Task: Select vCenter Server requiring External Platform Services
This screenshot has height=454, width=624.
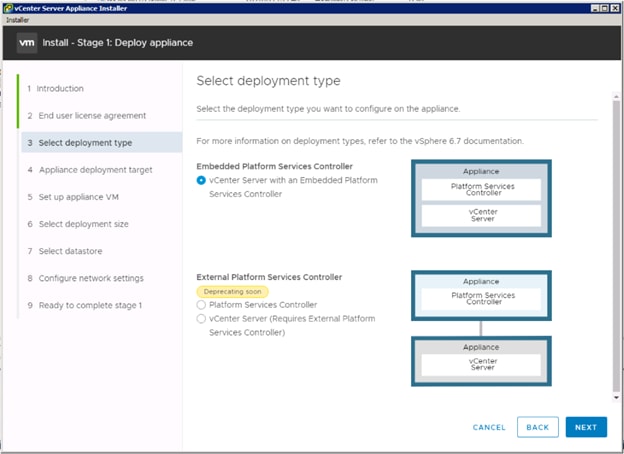Action: [201, 319]
